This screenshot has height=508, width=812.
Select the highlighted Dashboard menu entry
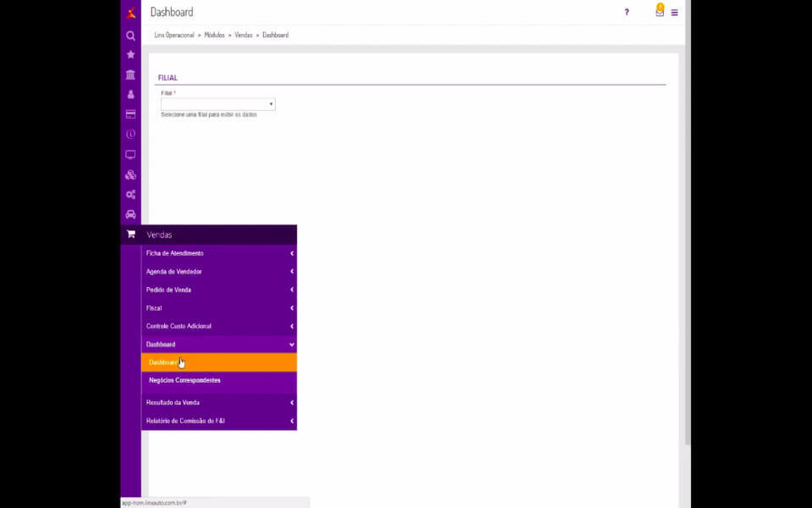coord(219,362)
